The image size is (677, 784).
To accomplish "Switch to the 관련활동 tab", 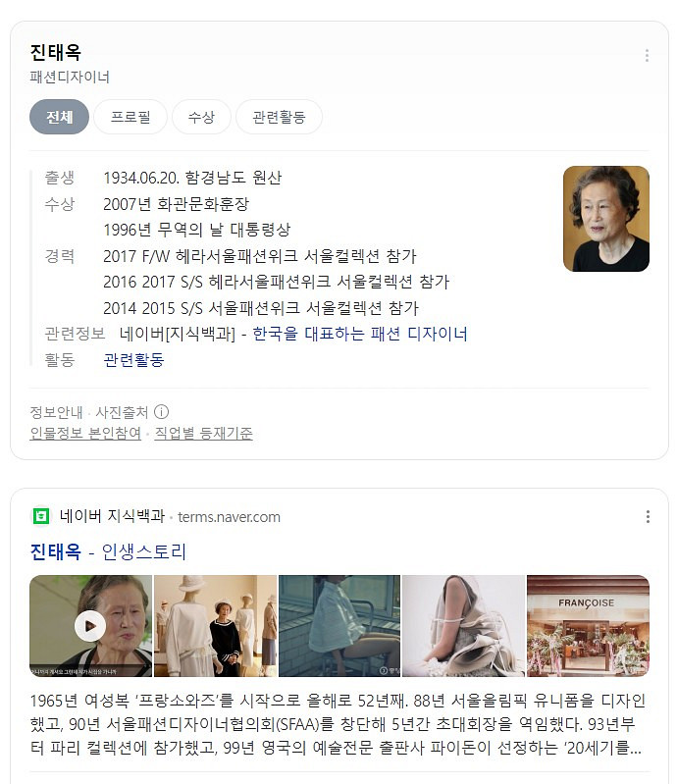I will pyautogui.click(x=279, y=117).
